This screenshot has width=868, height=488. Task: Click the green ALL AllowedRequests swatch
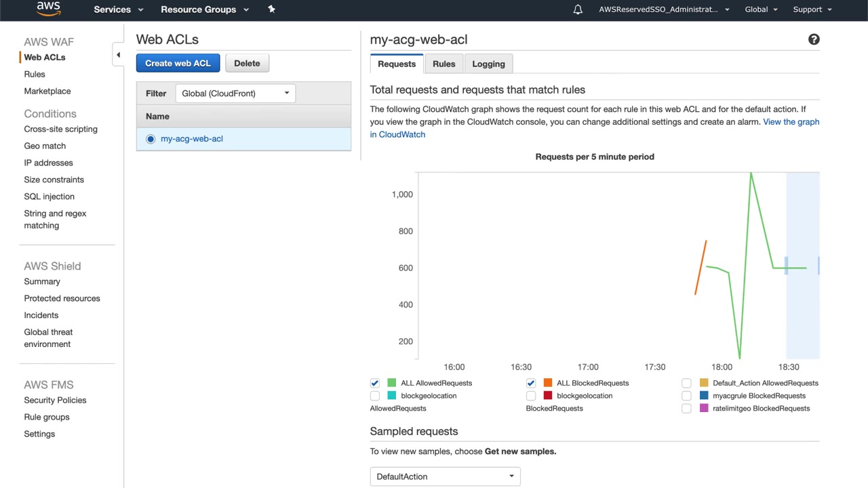coord(391,383)
